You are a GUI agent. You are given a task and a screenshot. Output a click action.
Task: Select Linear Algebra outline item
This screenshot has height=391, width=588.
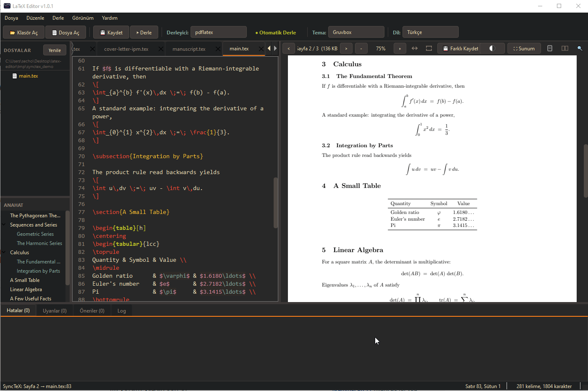pos(26,289)
